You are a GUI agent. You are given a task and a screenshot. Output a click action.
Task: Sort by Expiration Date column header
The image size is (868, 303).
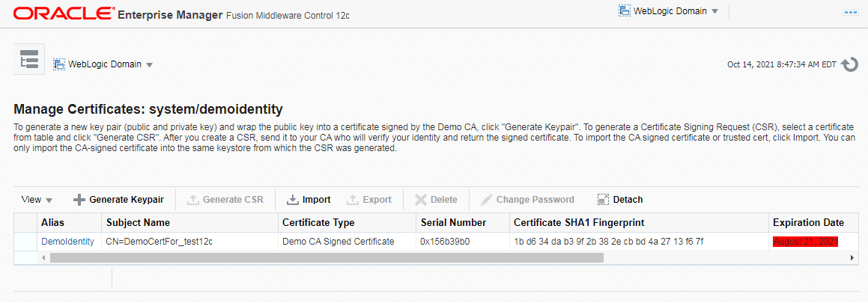pyautogui.click(x=808, y=222)
